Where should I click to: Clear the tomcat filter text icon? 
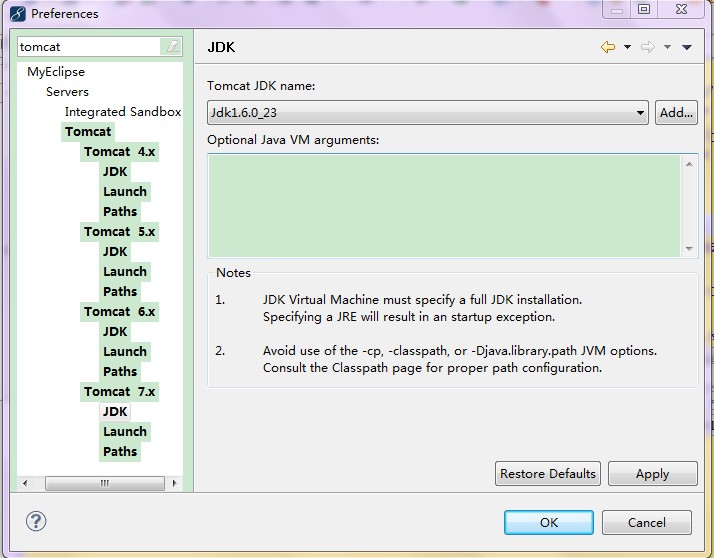click(172, 46)
